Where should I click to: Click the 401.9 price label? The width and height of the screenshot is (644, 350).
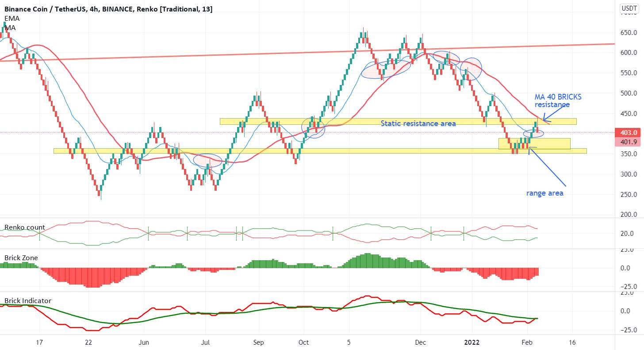[628, 142]
